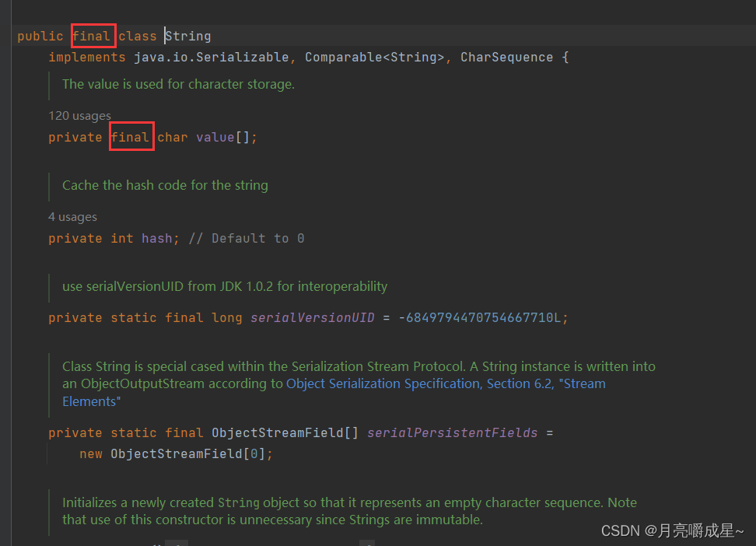Click the 'long' type keyword
The height and width of the screenshot is (546, 756).
(x=226, y=317)
